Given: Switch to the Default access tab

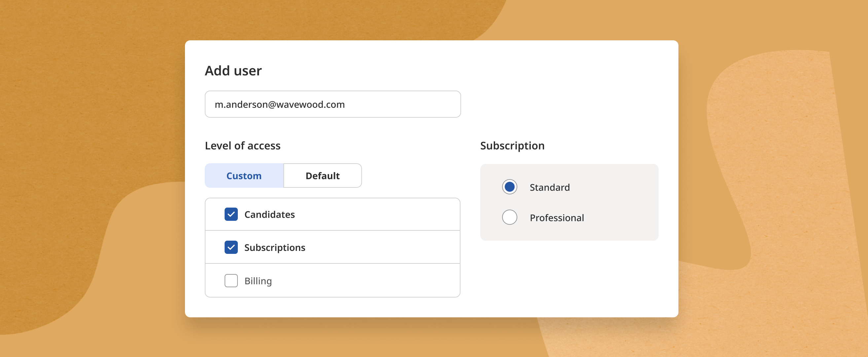Looking at the screenshot, I should 322,175.
